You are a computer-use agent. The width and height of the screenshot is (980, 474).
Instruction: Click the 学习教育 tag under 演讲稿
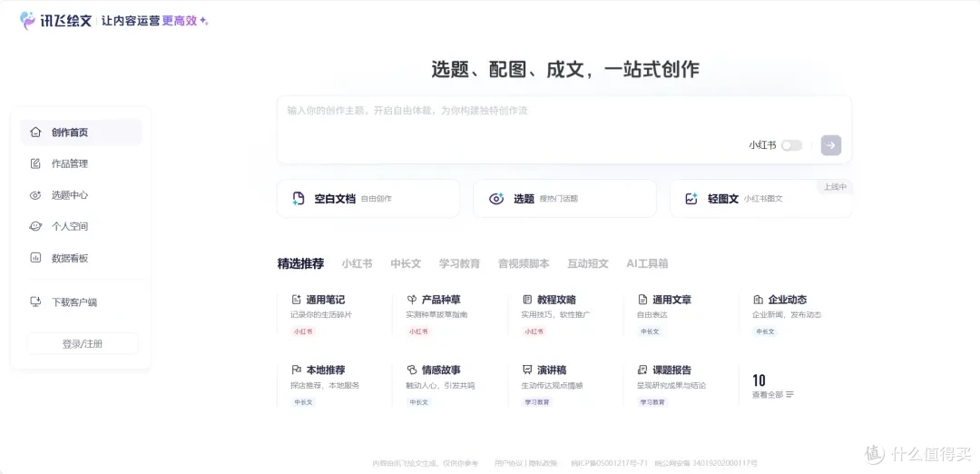537,402
